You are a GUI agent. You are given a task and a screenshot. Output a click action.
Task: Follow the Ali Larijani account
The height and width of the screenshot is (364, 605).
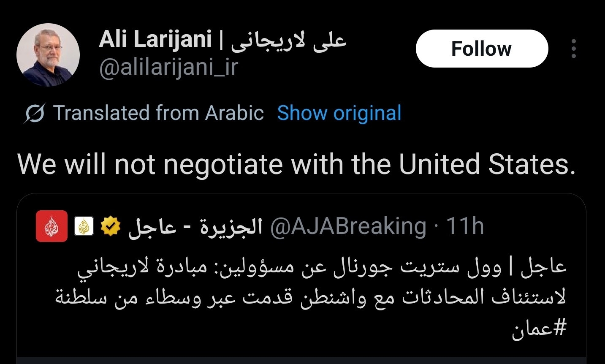coord(481,49)
